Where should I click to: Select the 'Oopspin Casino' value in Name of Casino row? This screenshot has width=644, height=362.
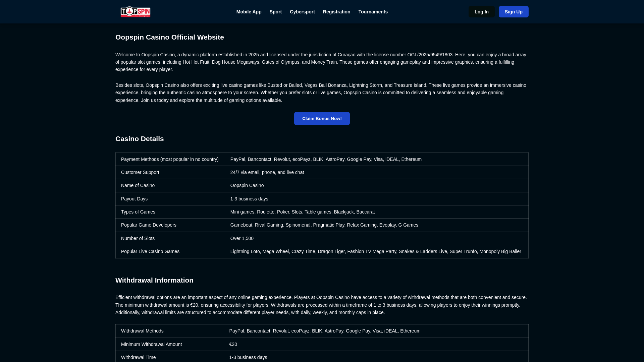tap(377, 185)
